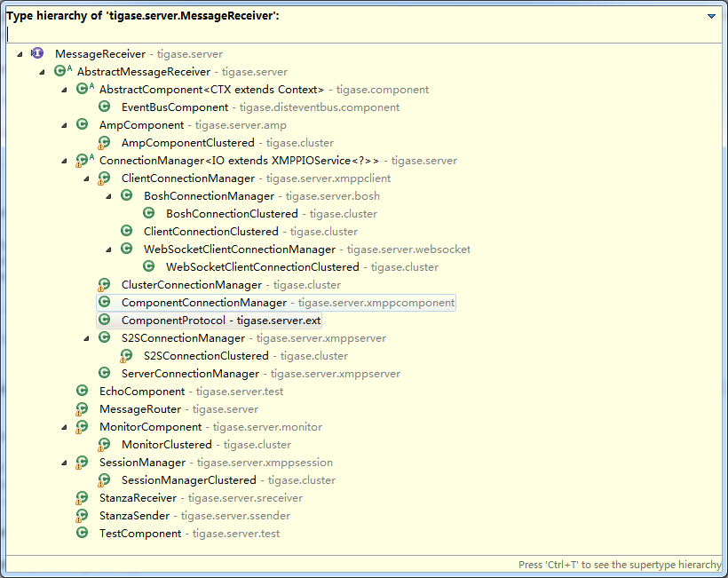Click the ComponentProtocol class icon

click(x=105, y=320)
